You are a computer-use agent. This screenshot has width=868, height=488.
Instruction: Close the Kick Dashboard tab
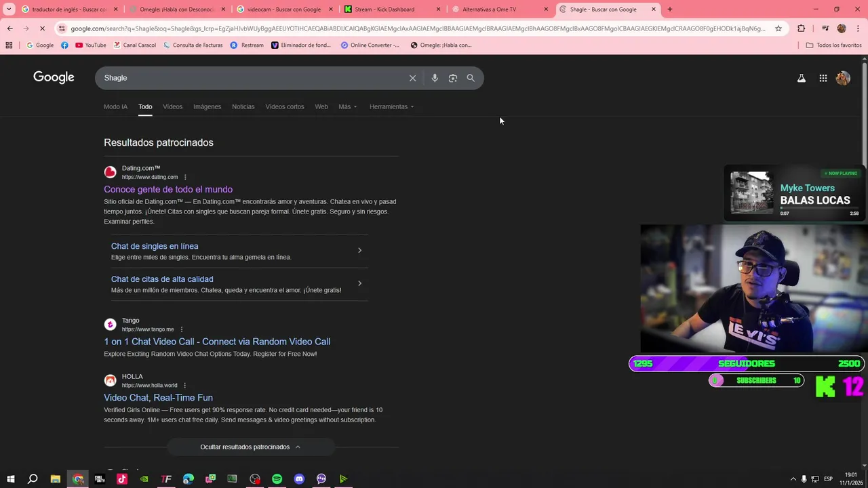(438, 9)
